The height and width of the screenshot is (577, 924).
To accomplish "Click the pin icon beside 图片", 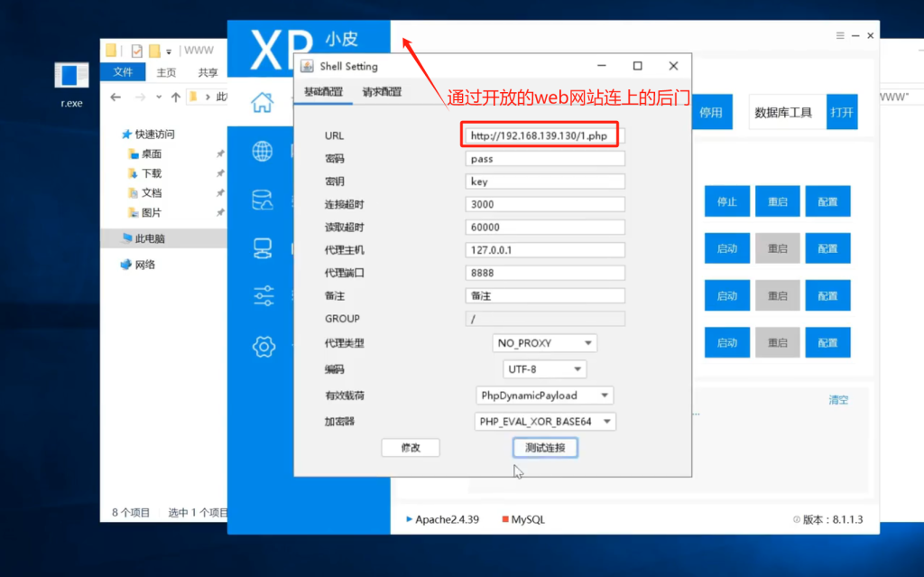I will 220,212.
